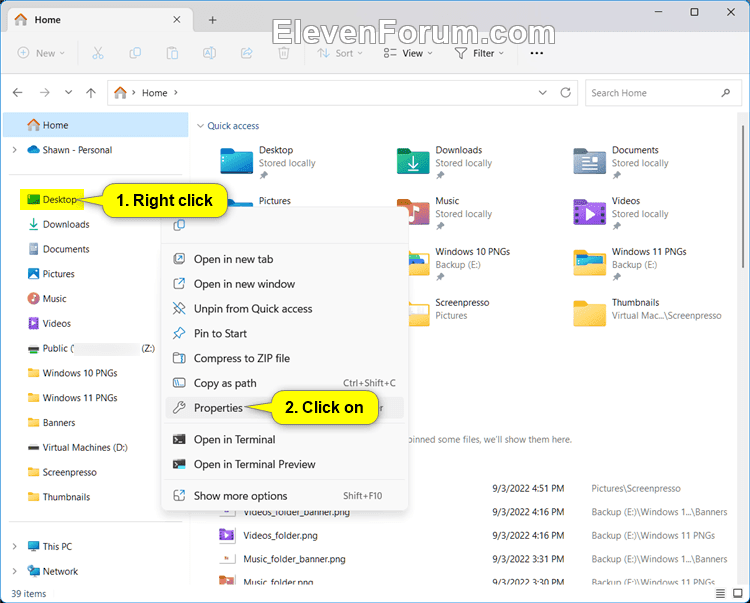Choose Unpin from Quick access

click(x=285, y=309)
